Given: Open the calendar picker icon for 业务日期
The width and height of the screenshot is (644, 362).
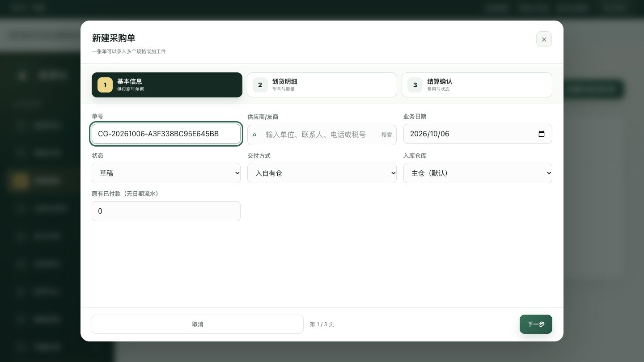Looking at the screenshot, I should pyautogui.click(x=542, y=134).
